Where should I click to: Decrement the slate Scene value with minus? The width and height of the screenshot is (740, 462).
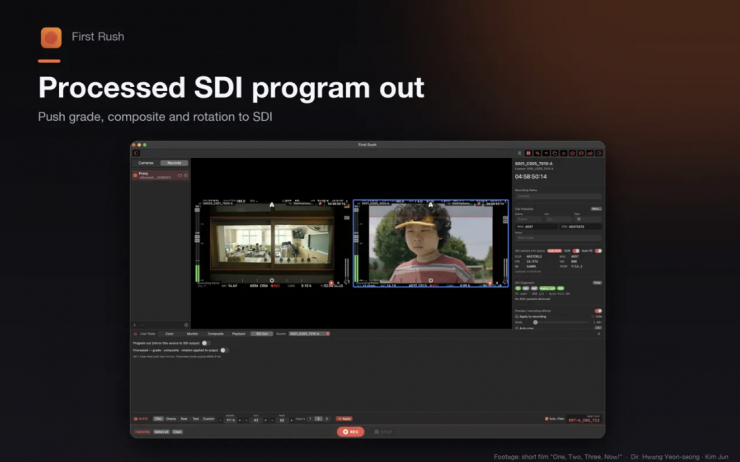220,420
